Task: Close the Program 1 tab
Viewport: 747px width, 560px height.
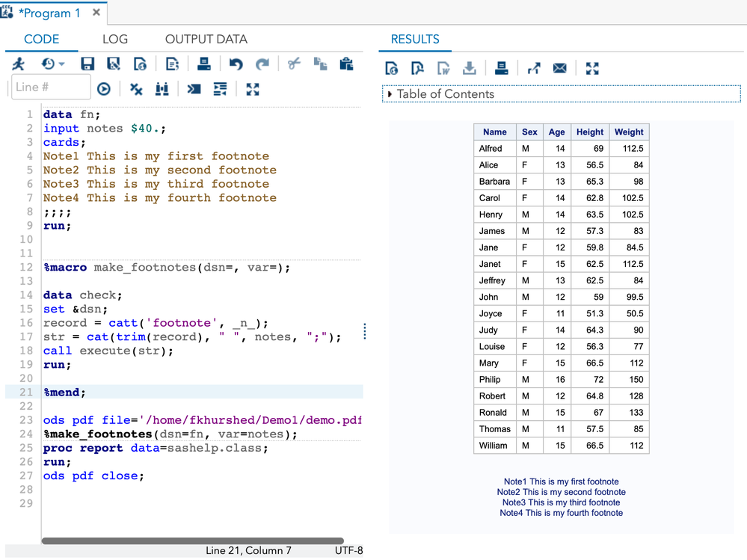Action: [x=96, y=13]
